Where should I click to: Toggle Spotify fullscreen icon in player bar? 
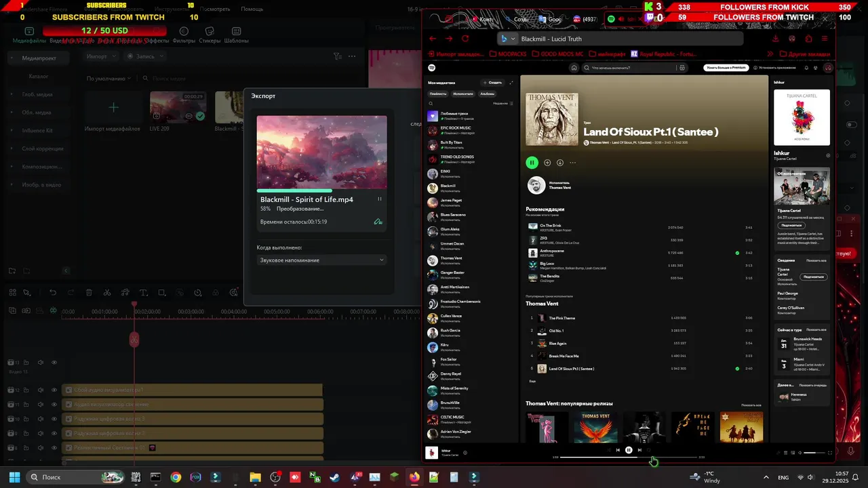pyautogui.click(x=830, y=453)
